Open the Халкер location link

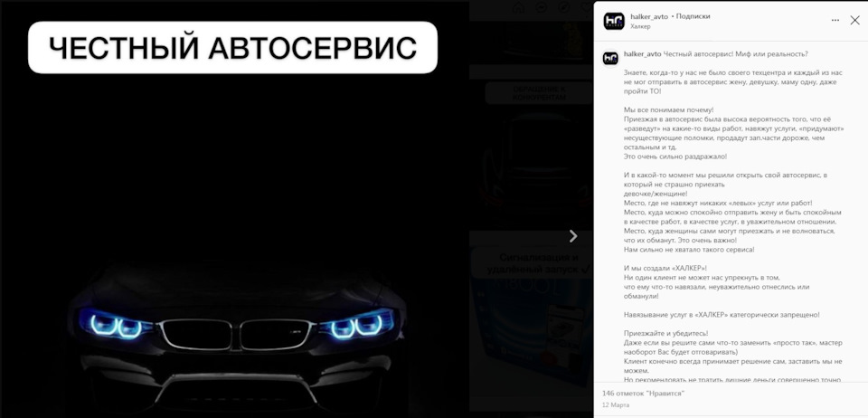point(640,26)
